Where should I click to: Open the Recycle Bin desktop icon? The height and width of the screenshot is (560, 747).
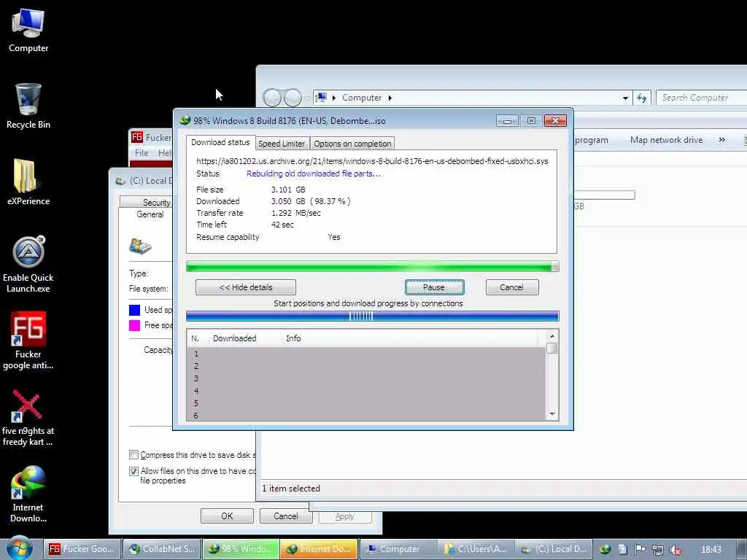coord(28,106)
